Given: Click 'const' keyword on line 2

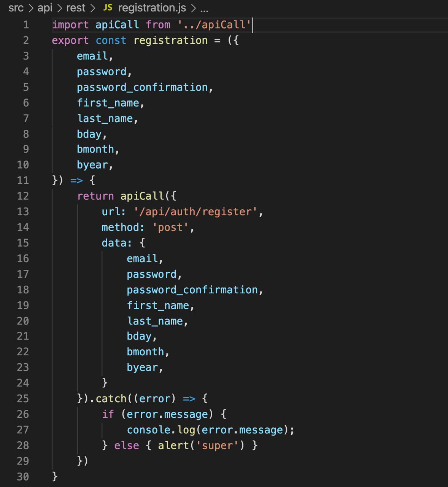Looking at the screenshot, I should pyautogui.click(x=111, y=40).
